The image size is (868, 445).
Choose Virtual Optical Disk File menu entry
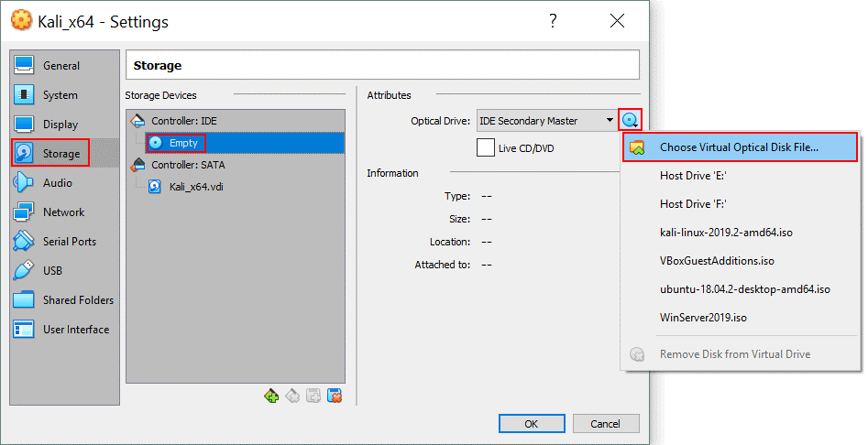[740, 147]
